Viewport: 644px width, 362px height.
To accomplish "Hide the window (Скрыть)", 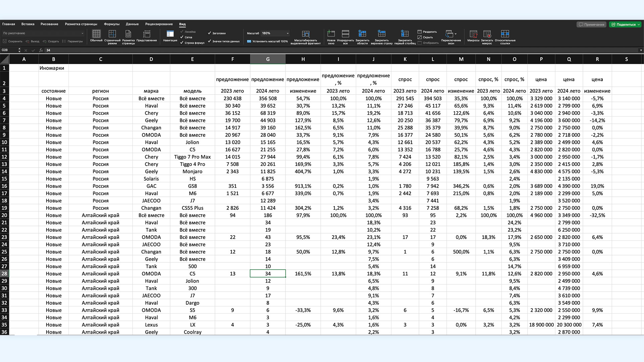I will click(x=425, y=37).
